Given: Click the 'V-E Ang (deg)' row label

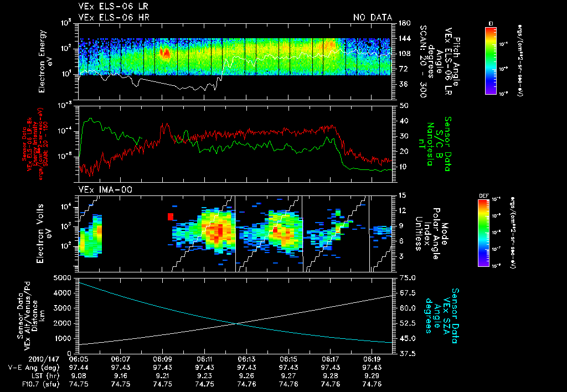Looking at the screenshot, I should [x=34, y=368].
